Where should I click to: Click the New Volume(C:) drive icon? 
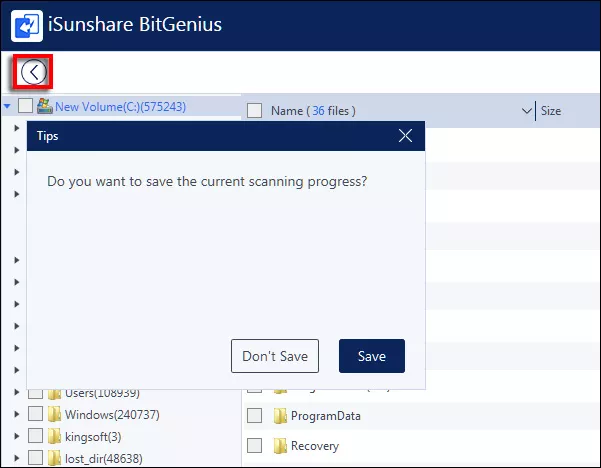tap(44, 106)
